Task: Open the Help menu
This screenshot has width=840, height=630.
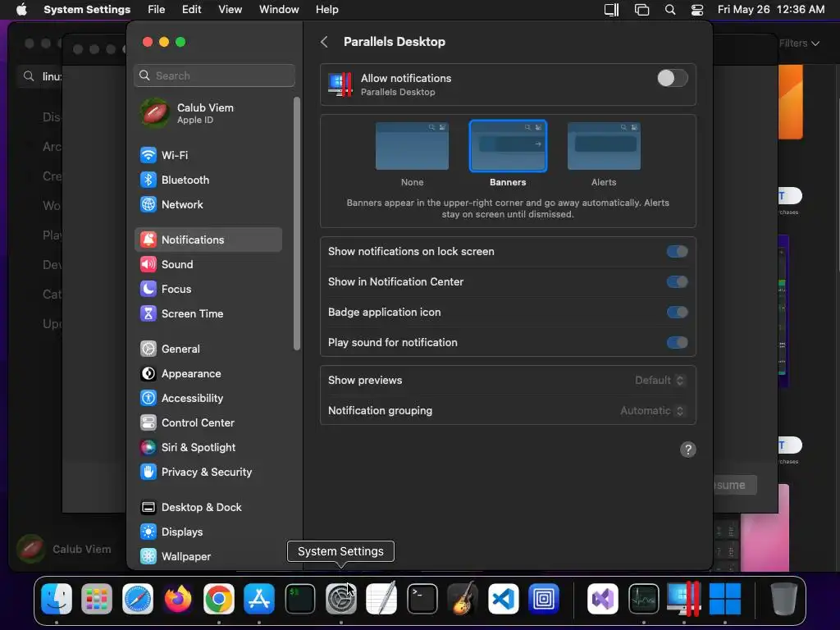Action: coord(326,10)
